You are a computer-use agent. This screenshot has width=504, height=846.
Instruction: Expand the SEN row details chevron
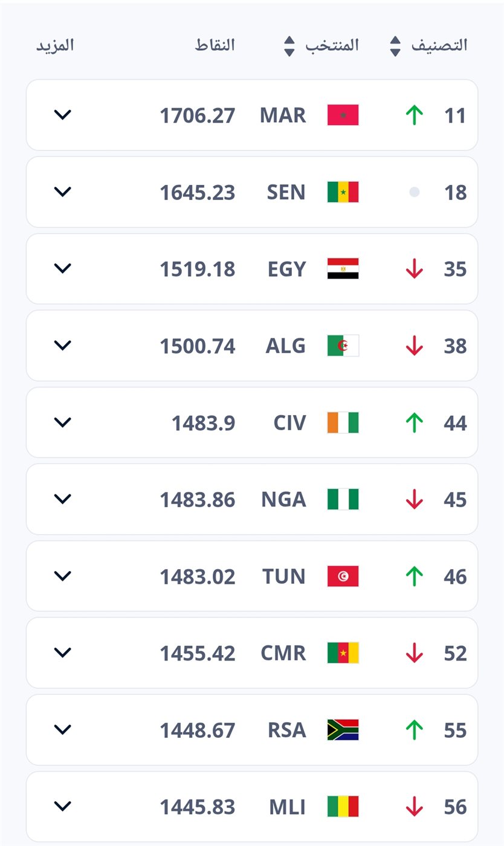[63, 192]
